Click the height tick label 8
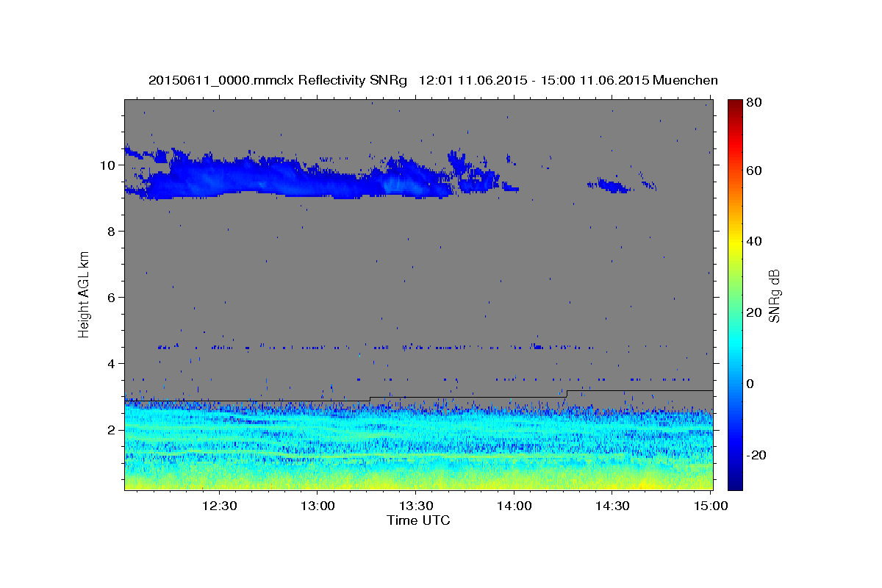882x588 pixels. coord(112,231)
